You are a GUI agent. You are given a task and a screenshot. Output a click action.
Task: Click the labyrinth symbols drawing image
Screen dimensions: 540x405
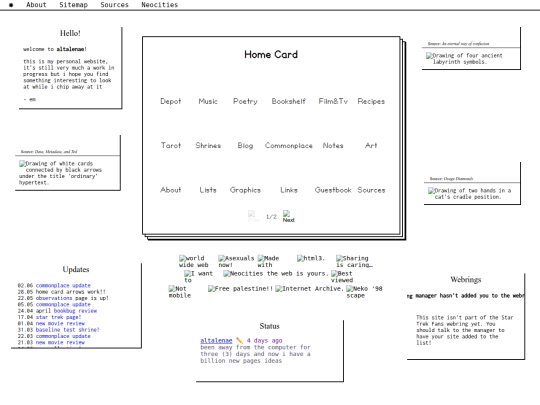[x=464, y=59]
